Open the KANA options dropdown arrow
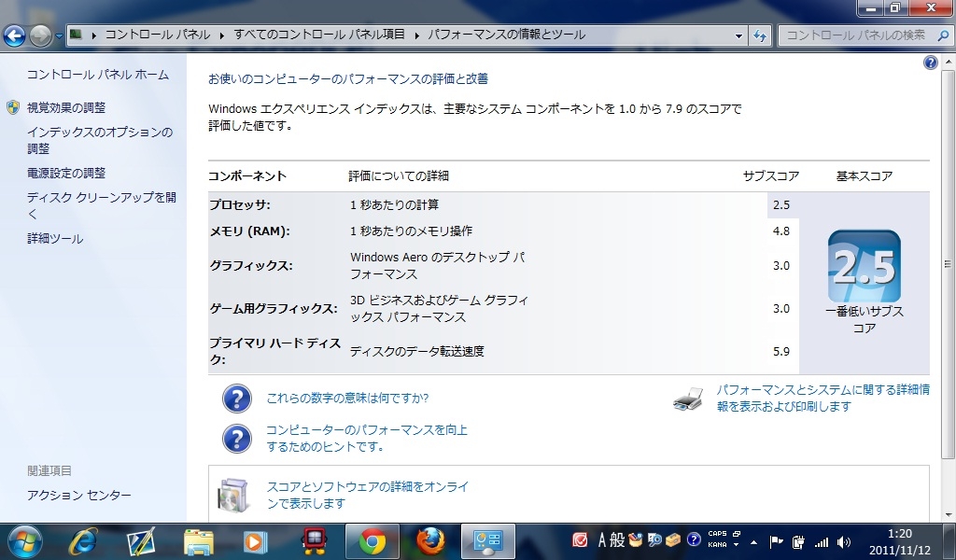 pyautogui.click(x=737, y=544)
